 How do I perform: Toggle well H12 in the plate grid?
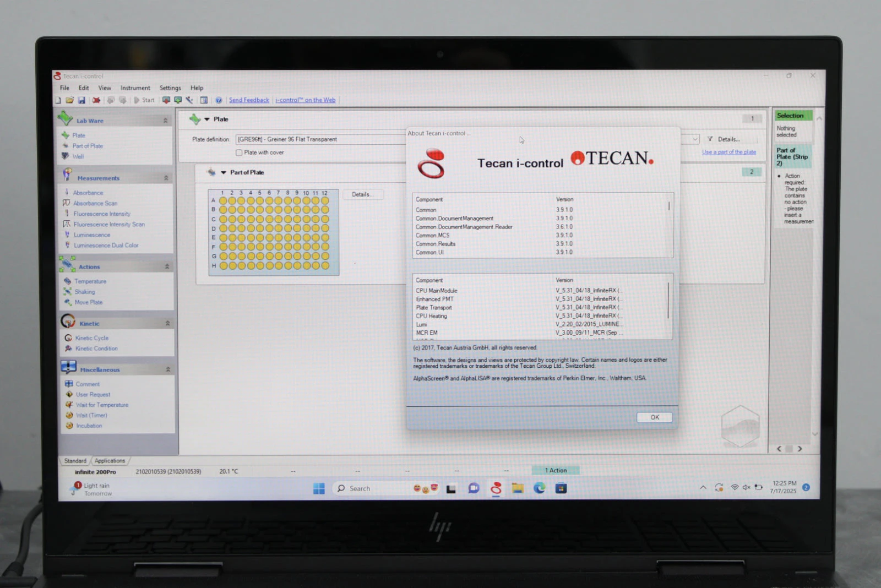[x=325, y=265]
